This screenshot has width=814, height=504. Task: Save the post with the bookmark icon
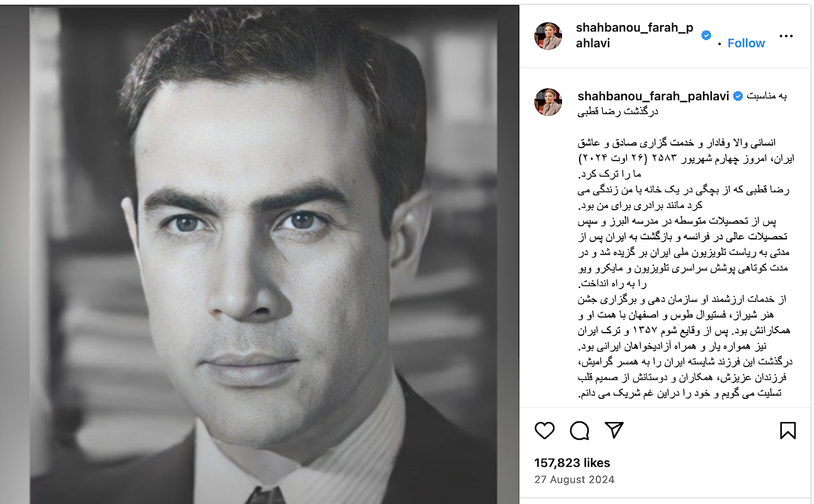(x=788, y=430)
